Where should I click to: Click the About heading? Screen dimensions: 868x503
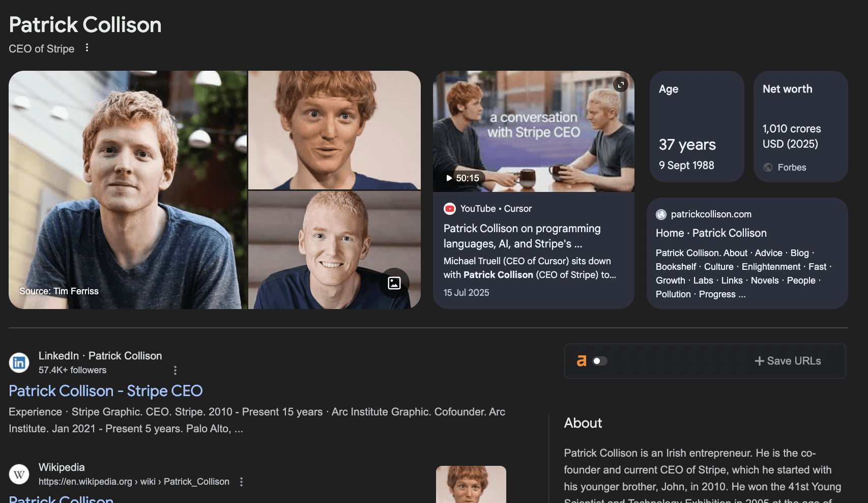(583, 423)
